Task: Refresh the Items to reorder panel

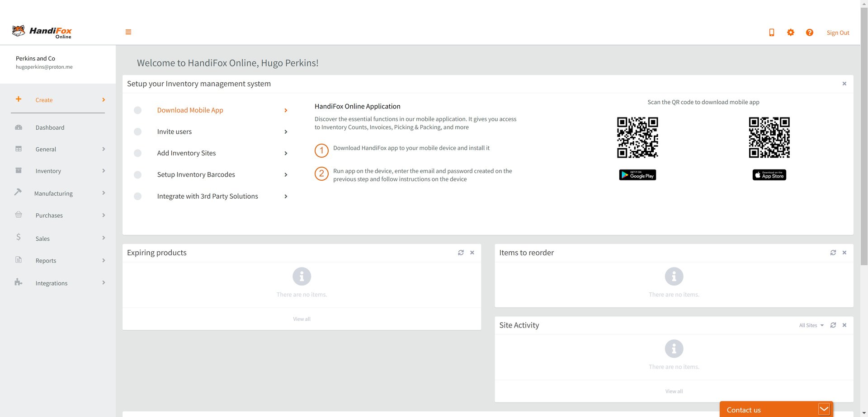Action: (833, 253)
